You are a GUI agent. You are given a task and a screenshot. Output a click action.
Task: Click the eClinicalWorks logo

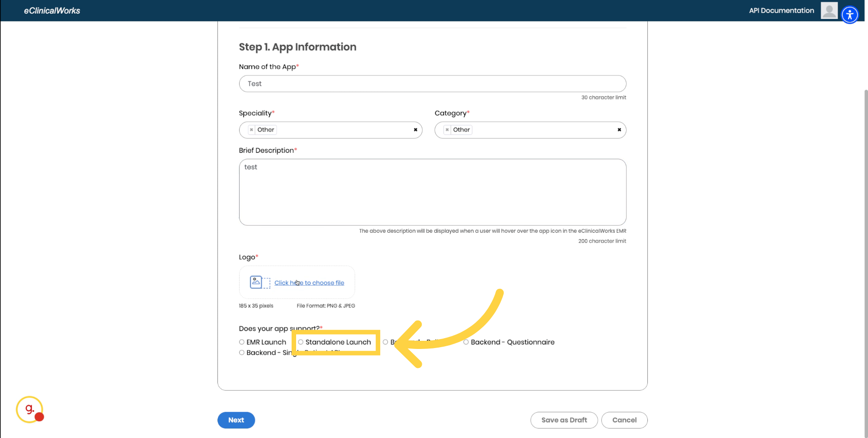(x=52, y=10)
